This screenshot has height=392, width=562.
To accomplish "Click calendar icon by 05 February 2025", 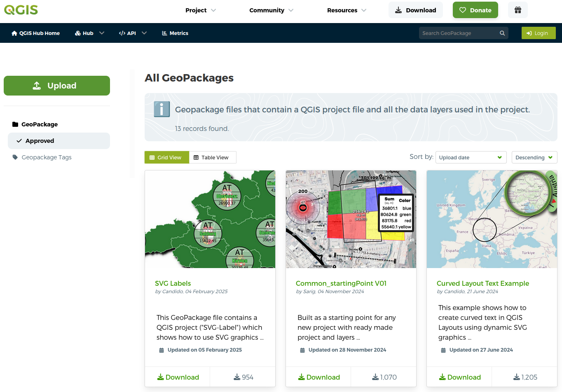I will click(162, 350).
